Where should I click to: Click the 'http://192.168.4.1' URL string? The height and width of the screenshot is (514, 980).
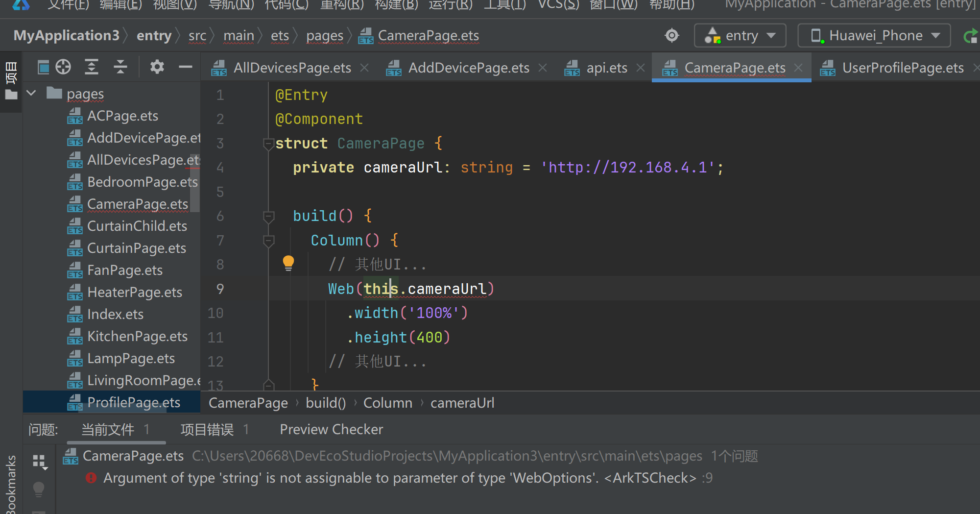point(628,168)
